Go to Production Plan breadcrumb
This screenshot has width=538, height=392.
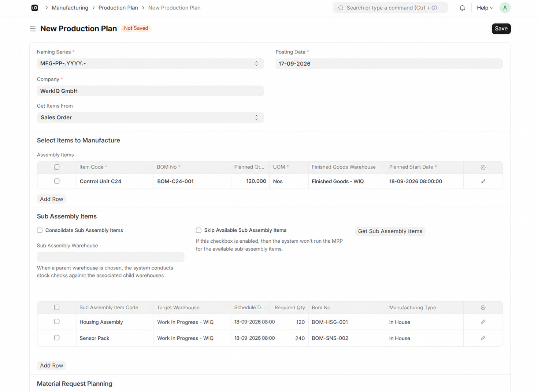click(118, 8)
